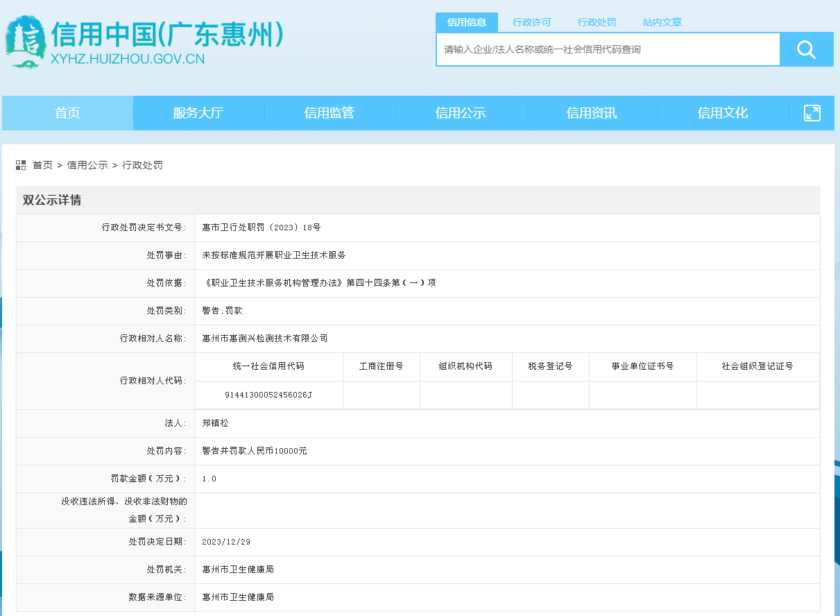840x616 pixels.
Task: Click penalty reason 未按标准规范开展职业卫生技术服务
Action: tap(274, 255)
